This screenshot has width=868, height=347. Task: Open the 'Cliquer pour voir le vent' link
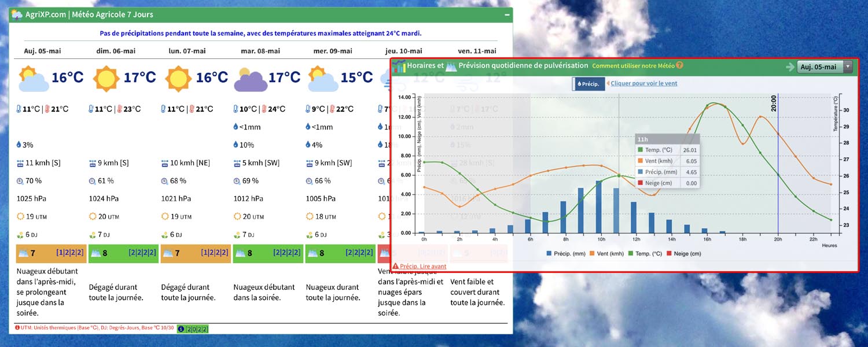click(x=643, y=83)
